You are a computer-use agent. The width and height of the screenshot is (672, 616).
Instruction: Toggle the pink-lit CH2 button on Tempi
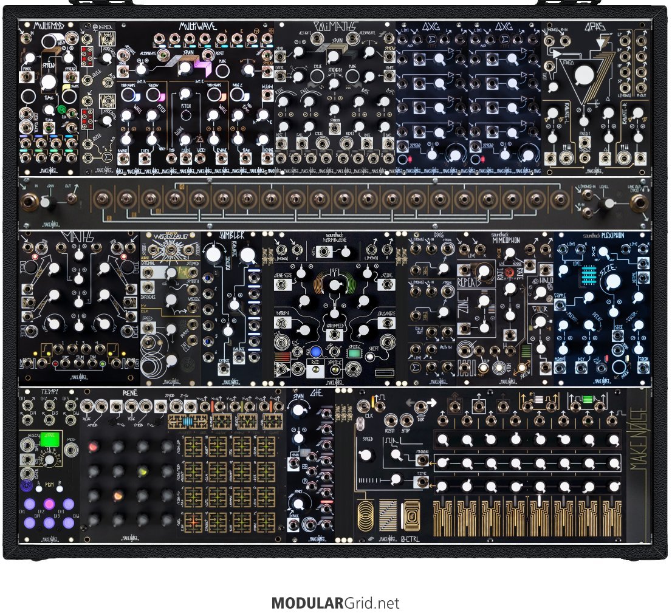click(x=49, y=504)
